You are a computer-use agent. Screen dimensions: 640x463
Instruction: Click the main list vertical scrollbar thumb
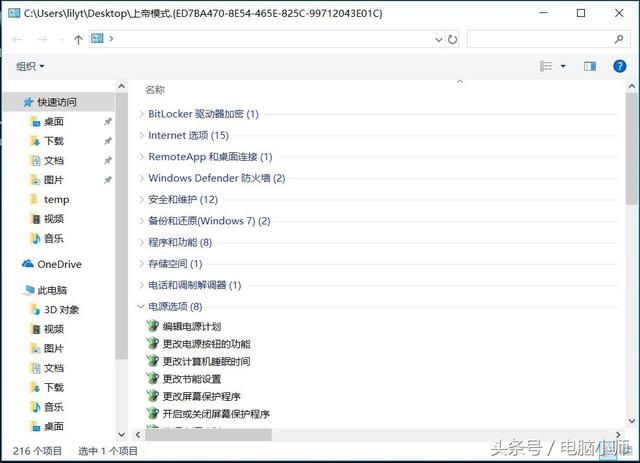pos(631,148)
